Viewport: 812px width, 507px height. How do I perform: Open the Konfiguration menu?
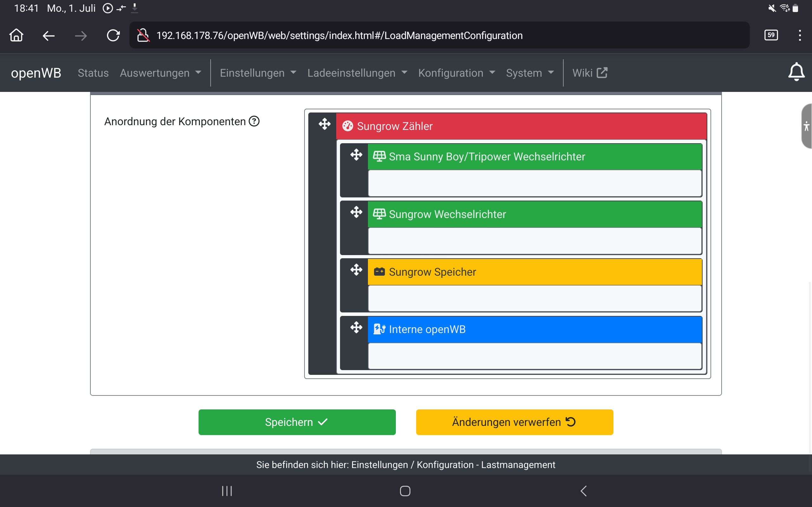(x=456, y=73)
